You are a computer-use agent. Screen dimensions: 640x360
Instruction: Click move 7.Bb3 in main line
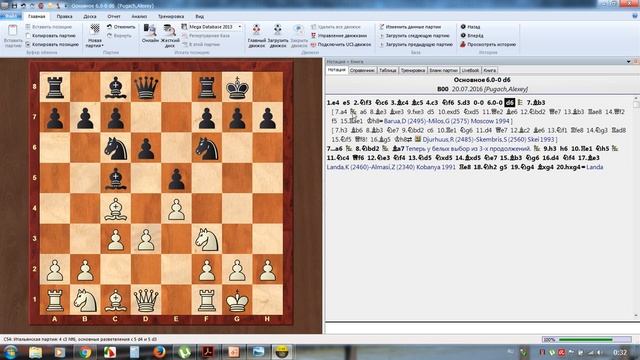pyautogui.click(x=536, y=103)
